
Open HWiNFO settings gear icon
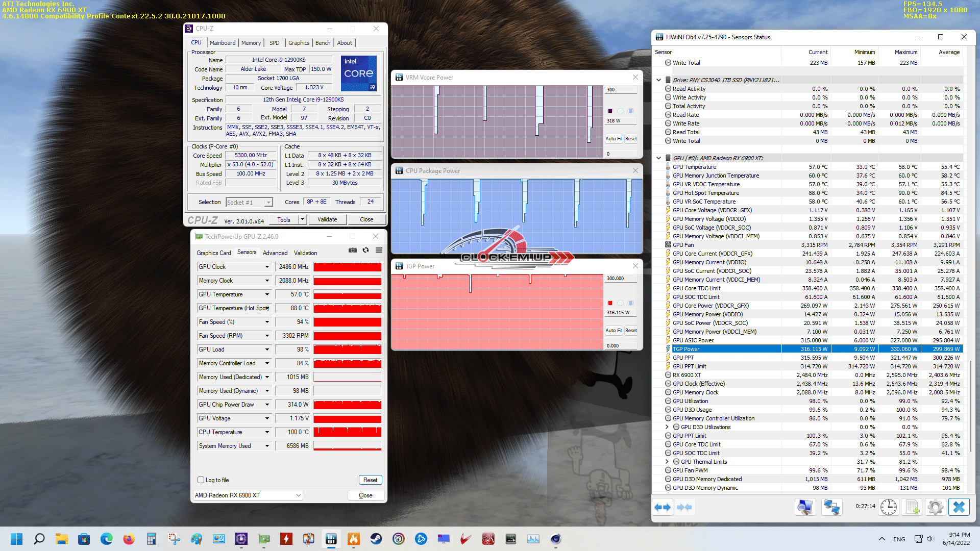(935, 507)
